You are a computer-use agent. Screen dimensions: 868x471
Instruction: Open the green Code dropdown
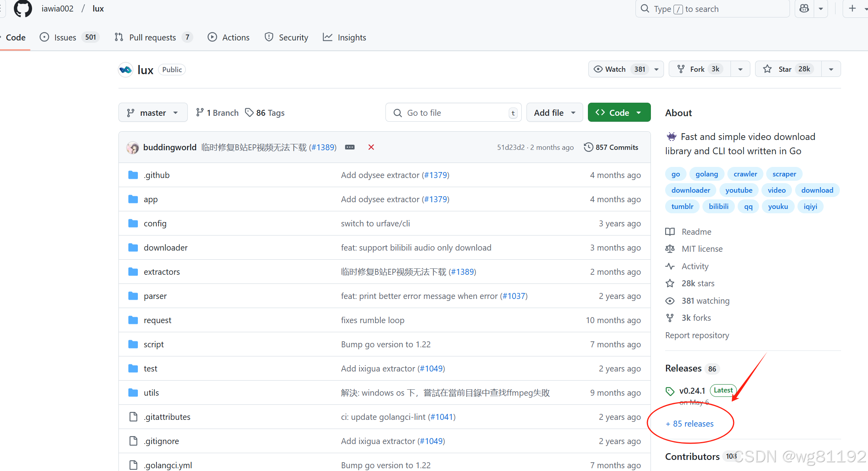click(619, 113)
